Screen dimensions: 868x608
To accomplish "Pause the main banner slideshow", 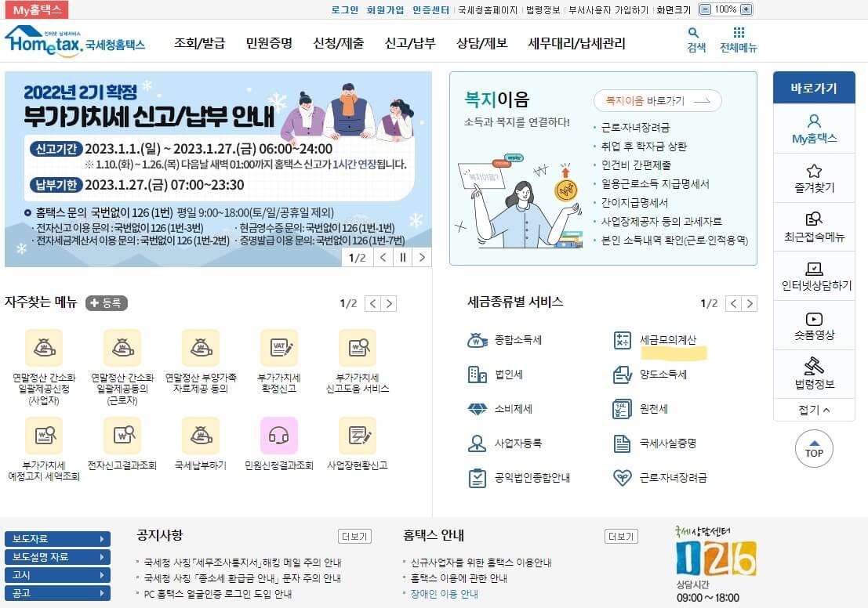I will [x=402, y=257].
